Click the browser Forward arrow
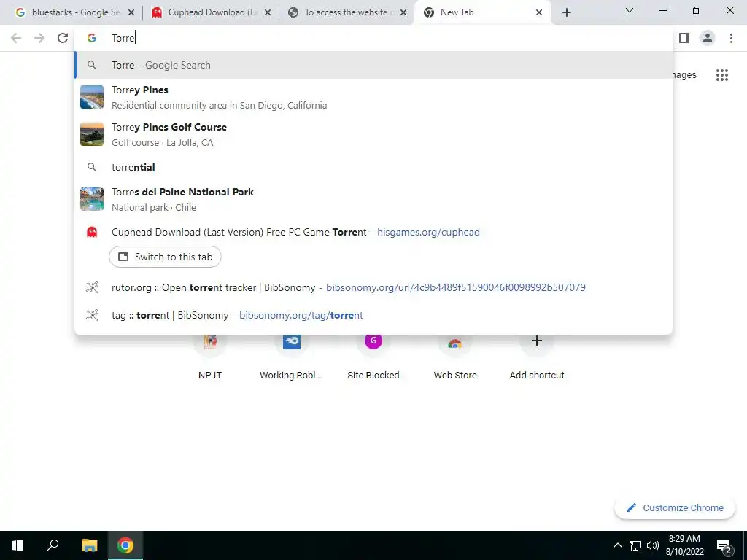Viewport: 747px width, 560px height. [x=39, y=38]
